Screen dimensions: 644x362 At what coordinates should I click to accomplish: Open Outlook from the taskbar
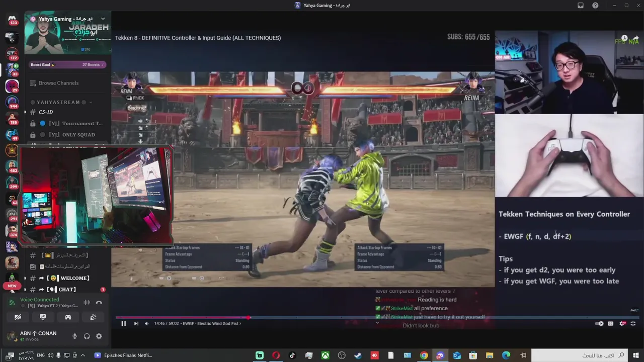tap(456, 355)
